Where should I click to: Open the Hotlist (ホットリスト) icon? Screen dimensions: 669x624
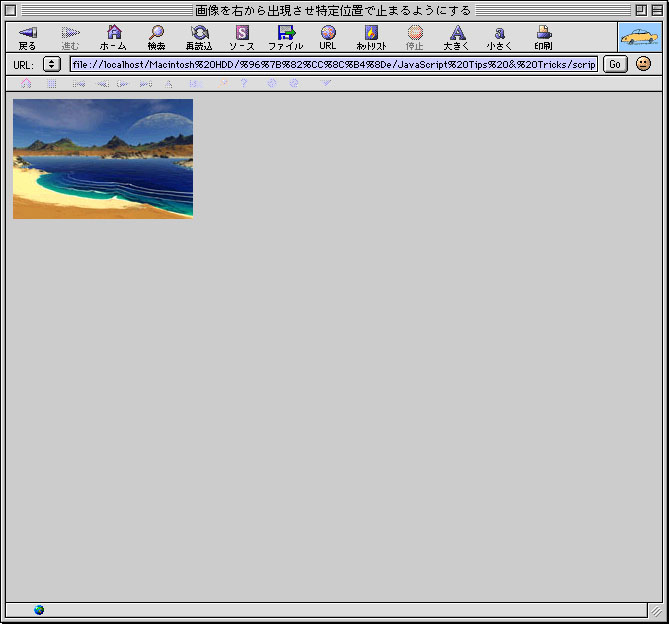click(371, 32)
